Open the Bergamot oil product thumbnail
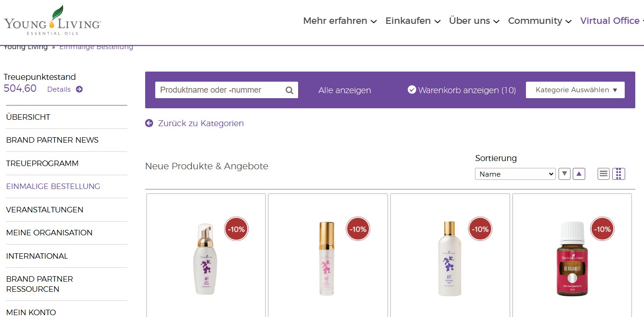This screenshot has width=644, height=317. pos(572,259)
